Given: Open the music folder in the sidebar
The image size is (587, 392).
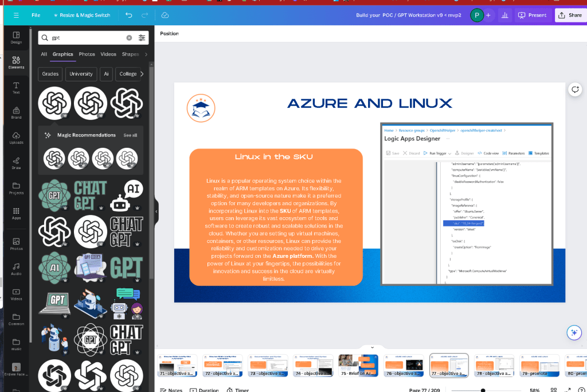Looking at the screenshot, I should [x=16, y=344].
